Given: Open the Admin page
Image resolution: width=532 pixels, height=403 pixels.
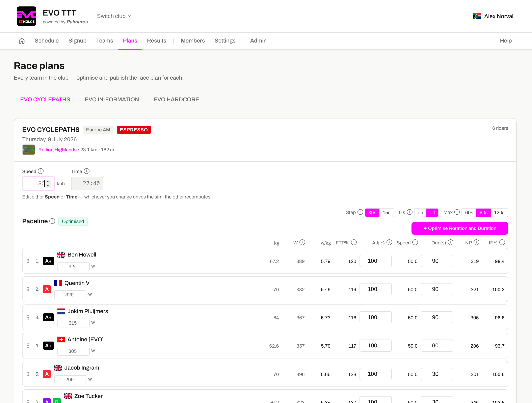Looking at the screenshot, I should coord(258,41).
